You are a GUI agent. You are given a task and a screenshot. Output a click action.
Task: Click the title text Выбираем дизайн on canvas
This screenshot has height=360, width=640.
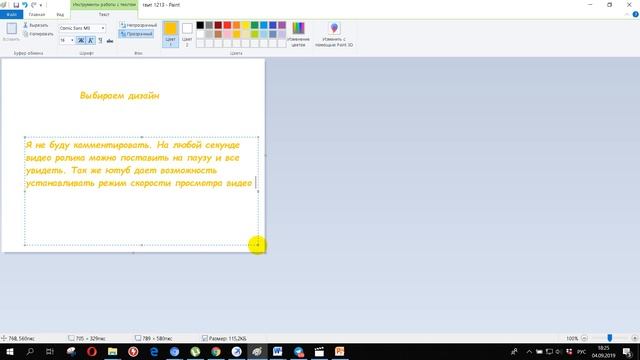[x=120, y=96]
